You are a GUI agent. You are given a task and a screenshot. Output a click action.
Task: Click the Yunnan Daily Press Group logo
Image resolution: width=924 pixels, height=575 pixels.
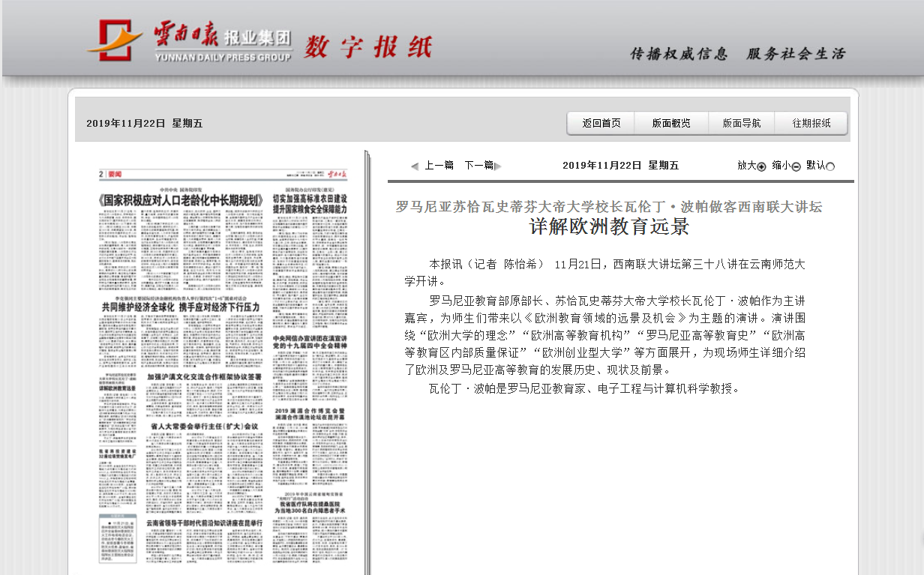[x=187, y=41]
